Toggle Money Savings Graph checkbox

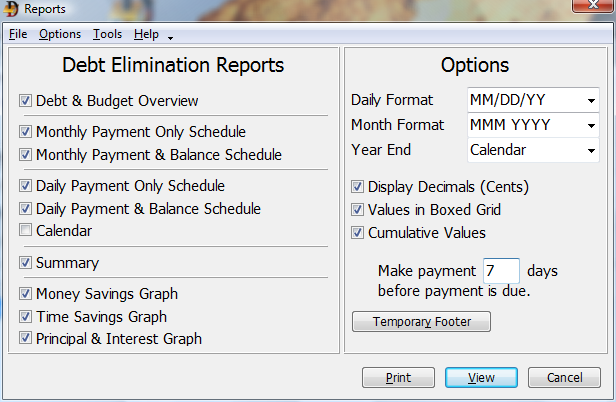[x=25, y=294]
